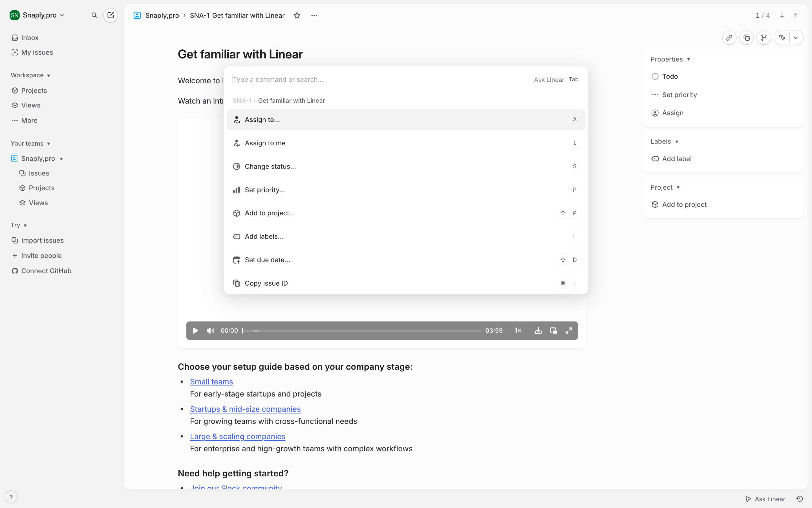The height and width of the screenshot is (508, 812).
Task: Enable picture-in-picture for video
Action: tap(553, 330)
